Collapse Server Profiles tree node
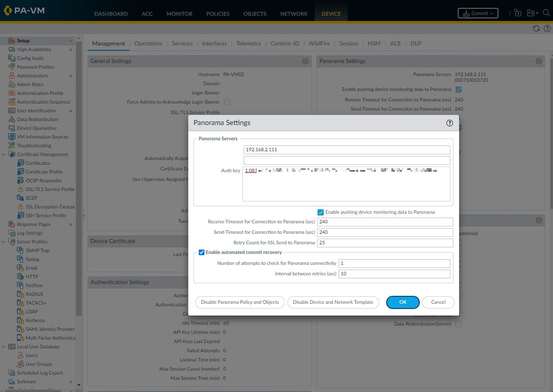 tap(3, 242)
